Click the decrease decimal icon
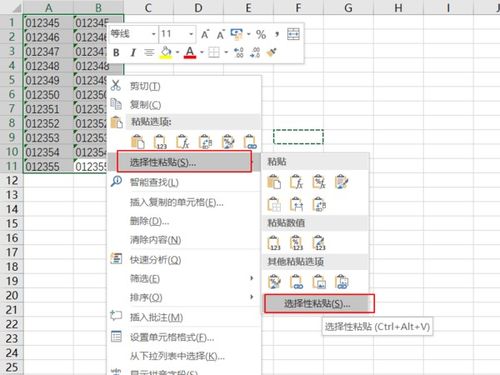 tap(255, 52)
